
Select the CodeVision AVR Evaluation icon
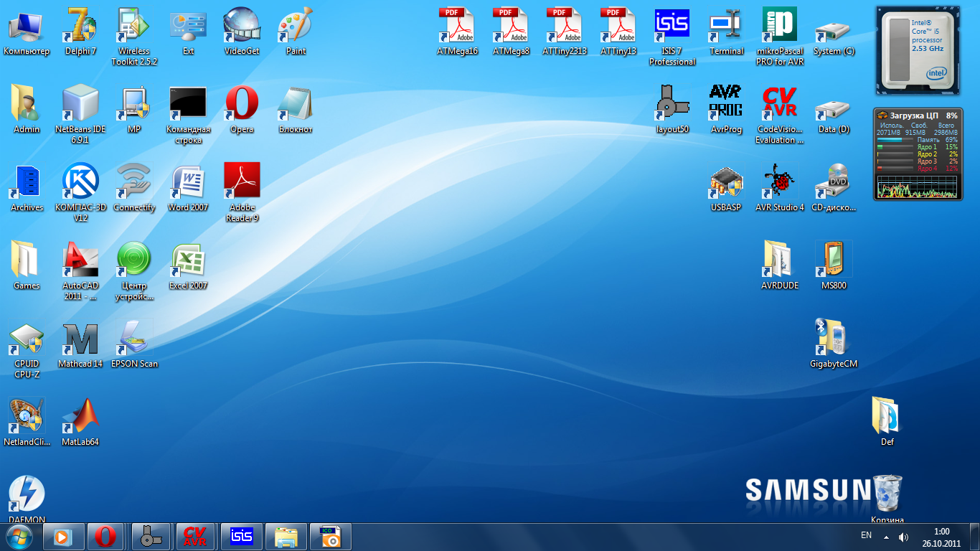click(779, 106)
